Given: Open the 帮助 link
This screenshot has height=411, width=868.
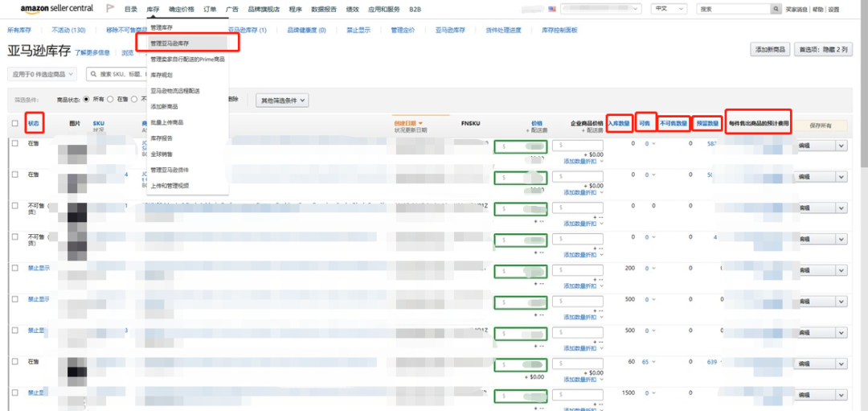Looking at the screenshot, I should coord(817,10).
